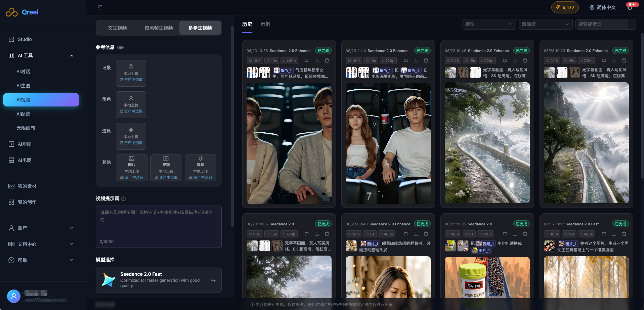Open the 模型 filter dropdown

coord(489,24)
